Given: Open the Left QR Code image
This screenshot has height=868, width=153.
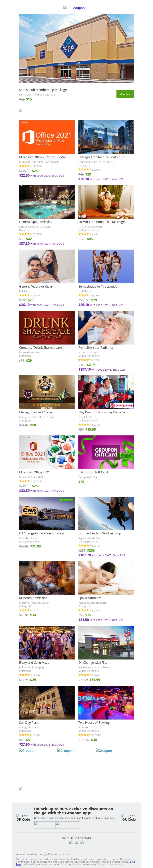Looking at the screenshot, I should click(x=23, y=818).
